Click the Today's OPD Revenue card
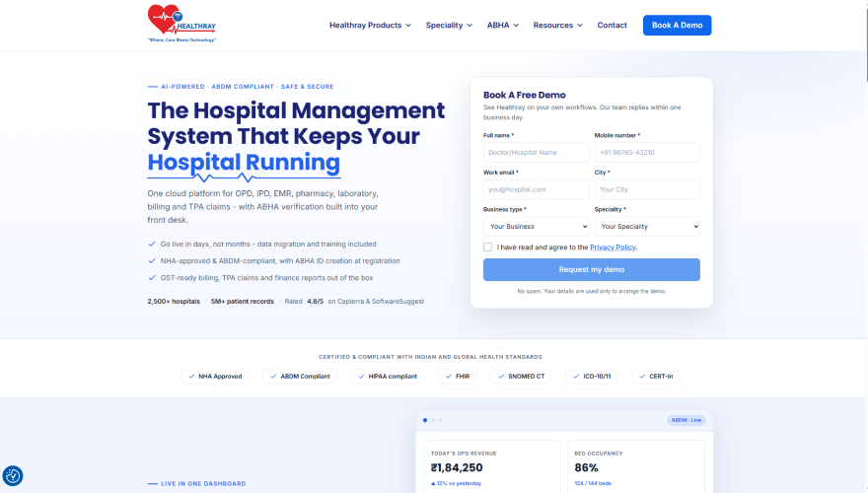868x493 pixels. click(x=492, y=466)
